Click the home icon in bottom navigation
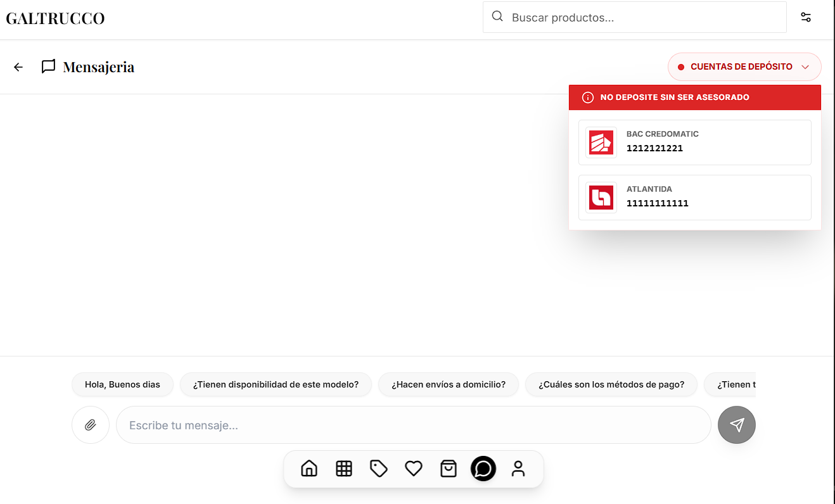The height and width of the screenshot is (504, 835). click(309, 469)
